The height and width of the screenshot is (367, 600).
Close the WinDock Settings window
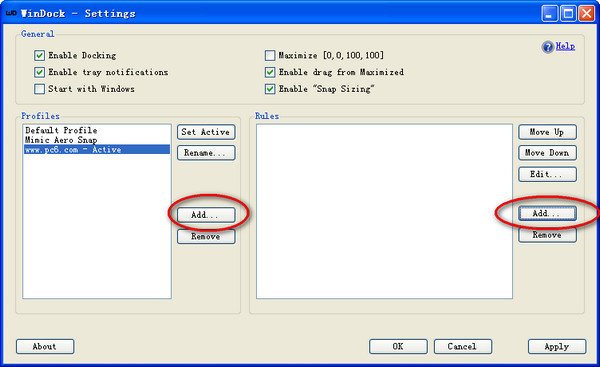tap(586, 14)
